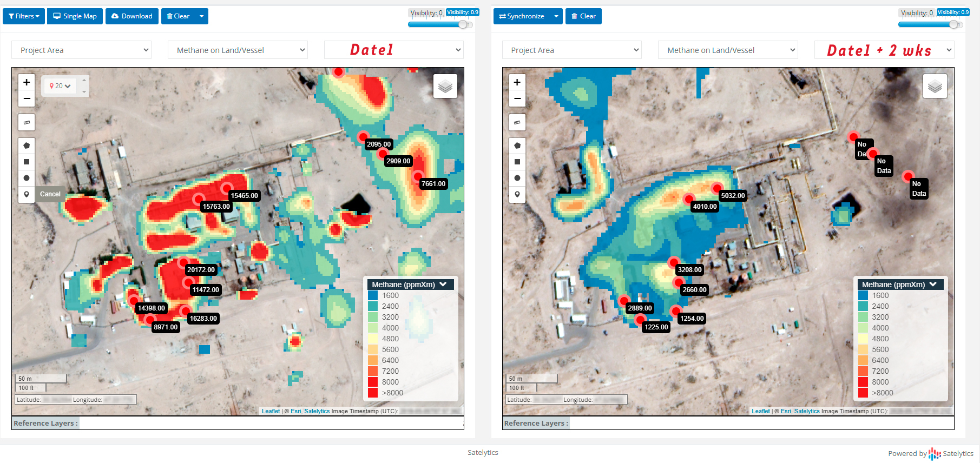This screenshot has height=463, width=980.
Task: Open layers control on Date1 + 2 wks map
Action: 935,86
